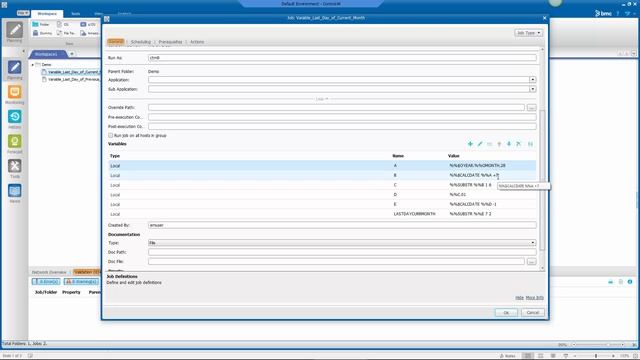Select variable row A
This screenshot has width=640, height=360.
pyautogui.click(x=322, y=165)
